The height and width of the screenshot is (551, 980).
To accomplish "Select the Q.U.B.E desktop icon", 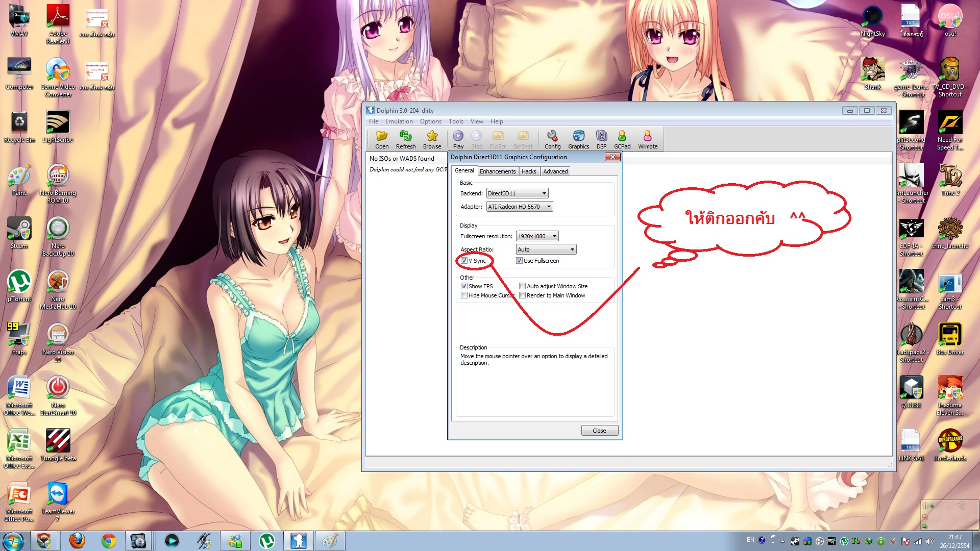I will (x=911, y=392).
